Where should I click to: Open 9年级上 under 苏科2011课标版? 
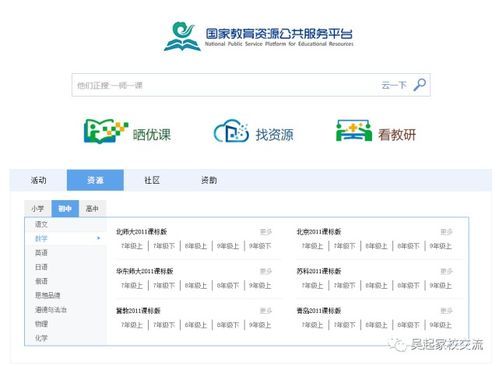click(x=440, y=285)
